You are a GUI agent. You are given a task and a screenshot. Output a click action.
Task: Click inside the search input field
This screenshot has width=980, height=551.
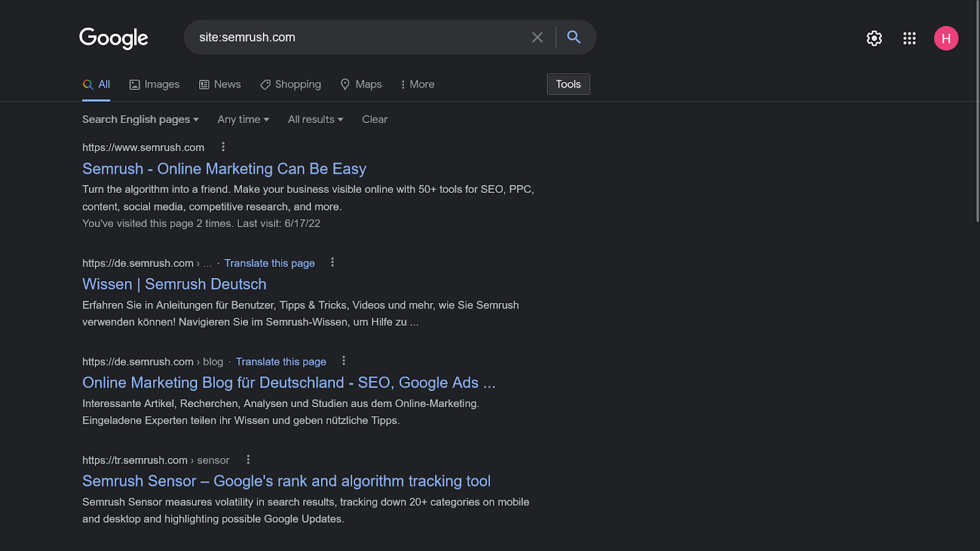click(361, 37)
